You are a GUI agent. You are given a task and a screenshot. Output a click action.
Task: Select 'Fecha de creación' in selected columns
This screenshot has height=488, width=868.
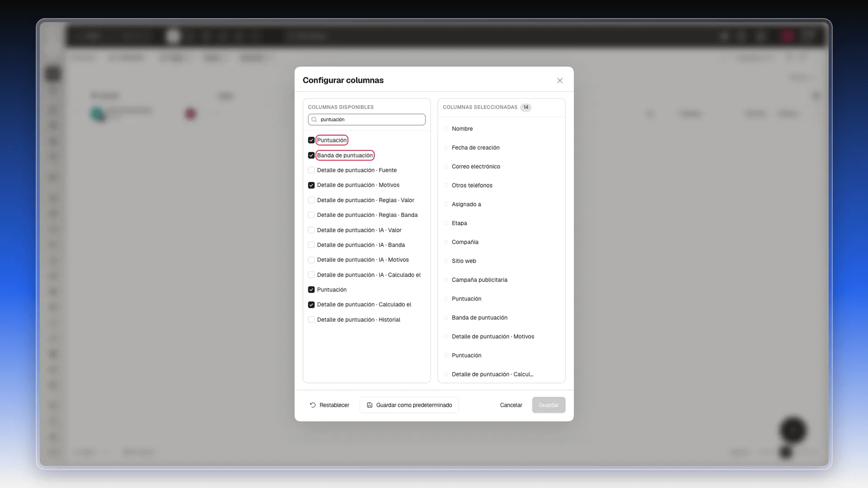coord(501,148)
